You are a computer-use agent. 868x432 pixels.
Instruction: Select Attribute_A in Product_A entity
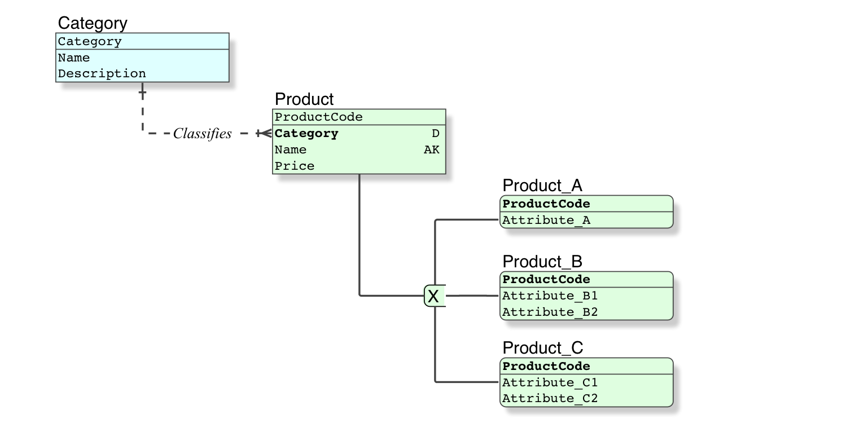[546, 220]
